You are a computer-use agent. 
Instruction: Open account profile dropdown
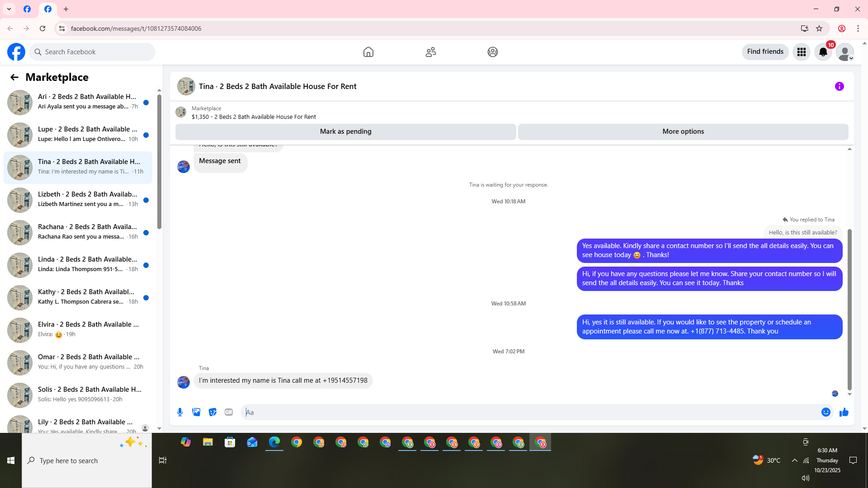click(844, 52)
